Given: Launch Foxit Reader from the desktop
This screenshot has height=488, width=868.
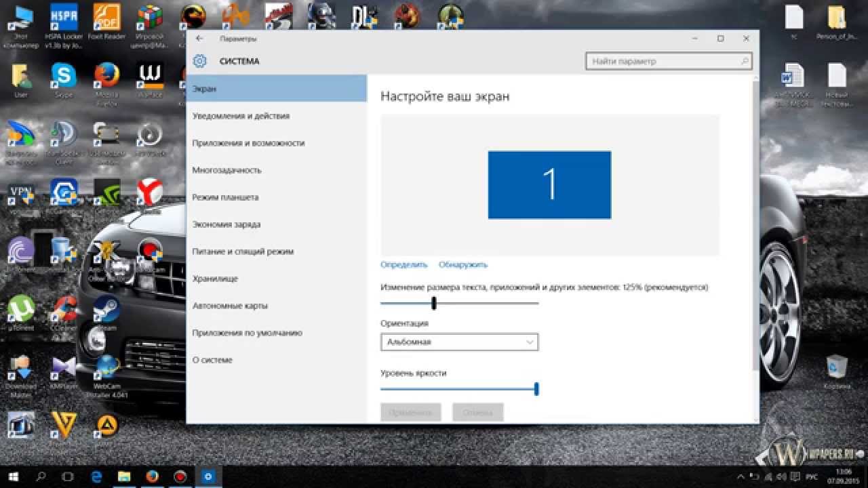Looking at the screenshot, I should click(x=106, y=22).
